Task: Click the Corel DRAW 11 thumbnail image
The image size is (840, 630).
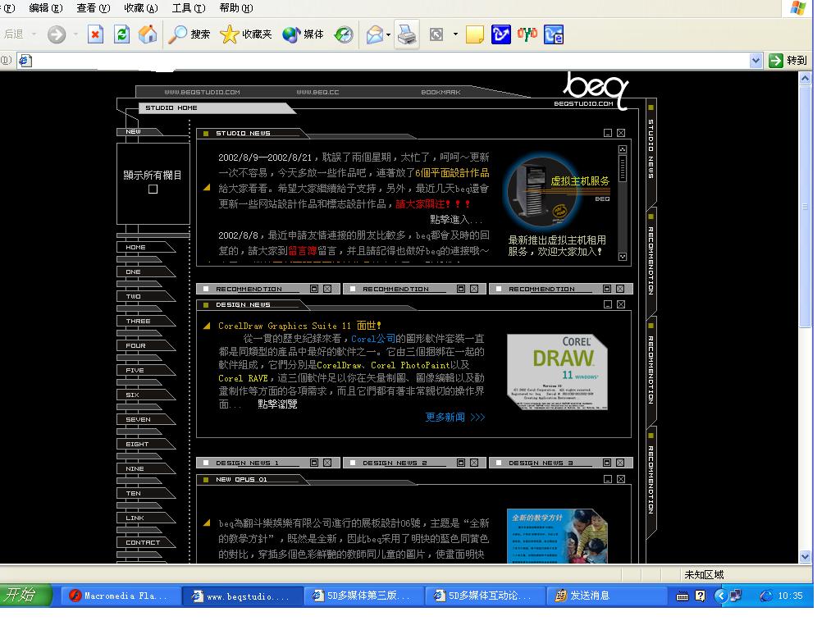Action: [x=557, y=372]
